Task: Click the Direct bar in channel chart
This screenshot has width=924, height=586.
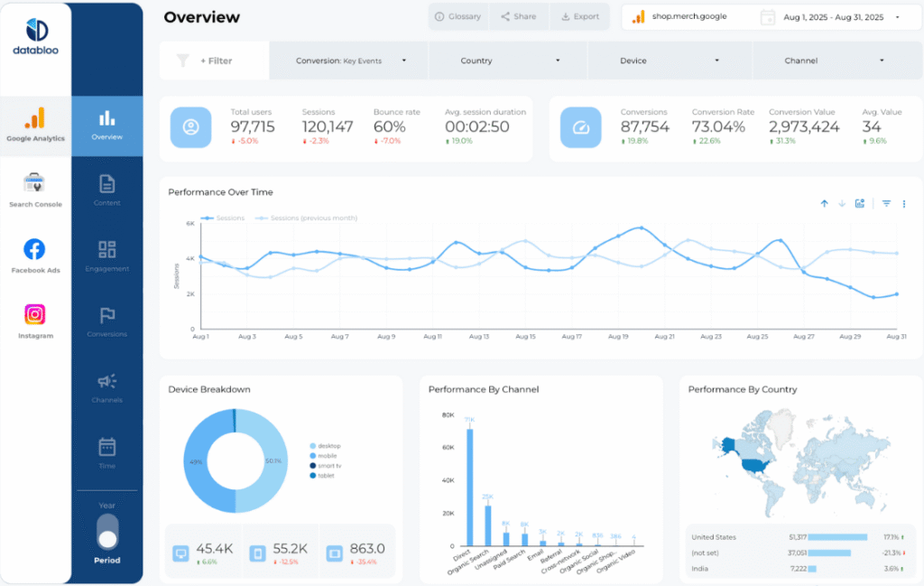Action: [x=469, y=488]
